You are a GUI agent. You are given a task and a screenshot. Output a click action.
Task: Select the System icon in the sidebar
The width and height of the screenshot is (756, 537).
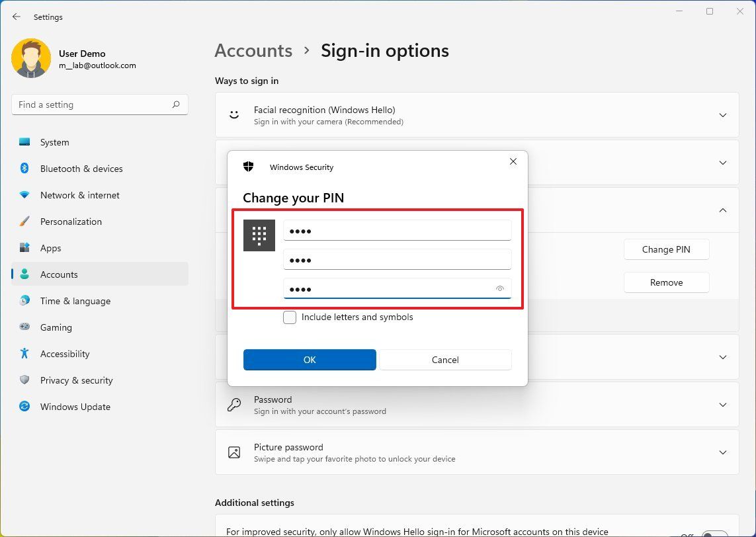coord(24,142)
